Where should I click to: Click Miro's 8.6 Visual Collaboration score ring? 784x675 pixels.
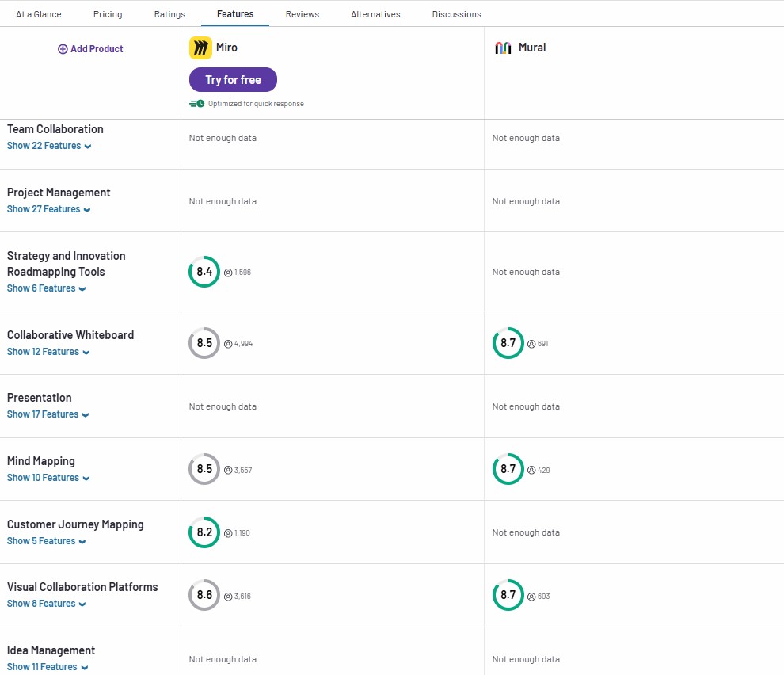[204, 595]
